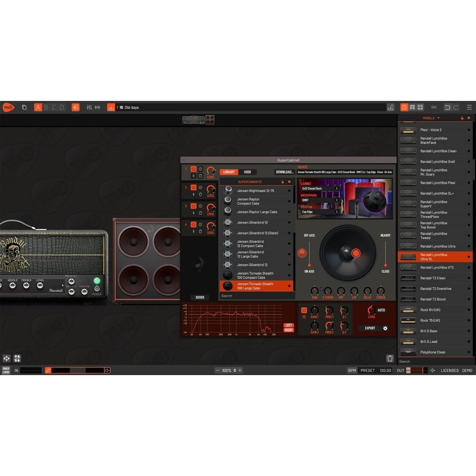The width and height of the screenshot is (476, 476).
Task: Expand the MODELS category dropdown arrow
Action: 438,118
